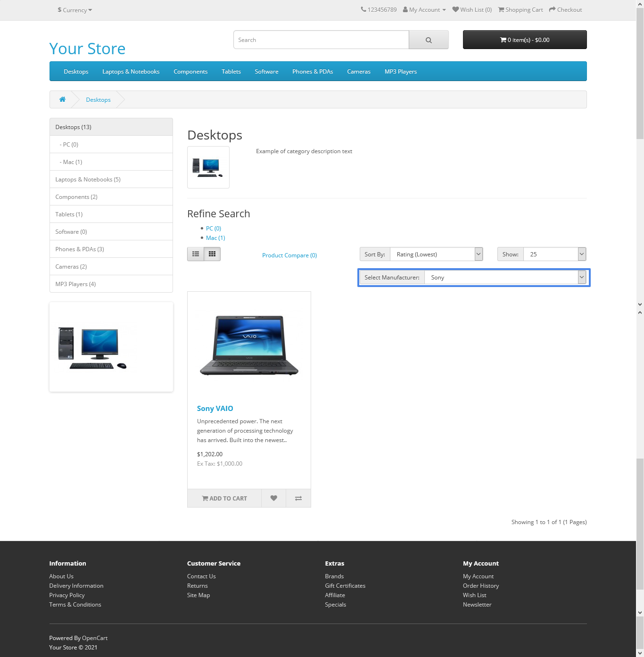Open Brands footer link

point(334,576)
